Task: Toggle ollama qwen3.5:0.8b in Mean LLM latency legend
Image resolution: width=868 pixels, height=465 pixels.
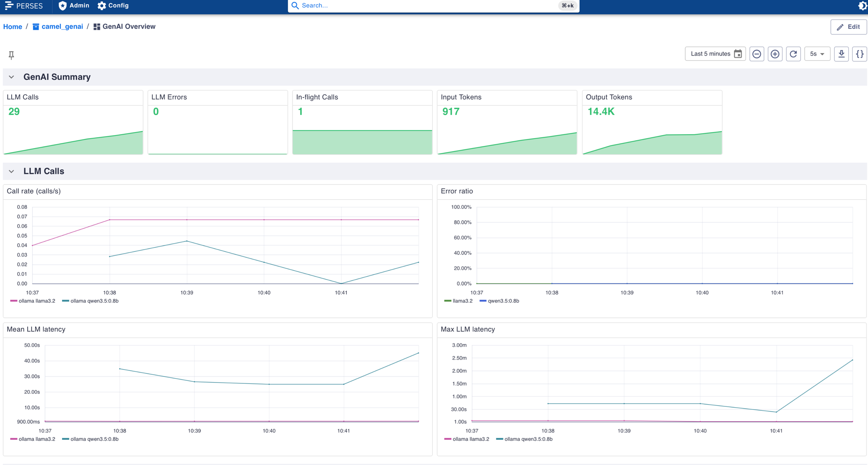Action: (x=90, y=439)
